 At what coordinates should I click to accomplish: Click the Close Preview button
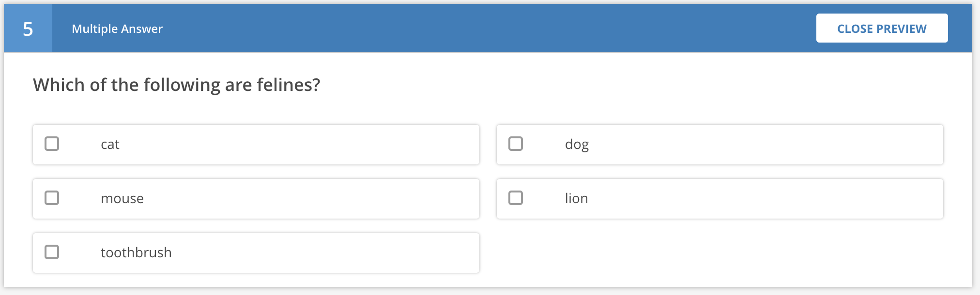click(882, 29)
